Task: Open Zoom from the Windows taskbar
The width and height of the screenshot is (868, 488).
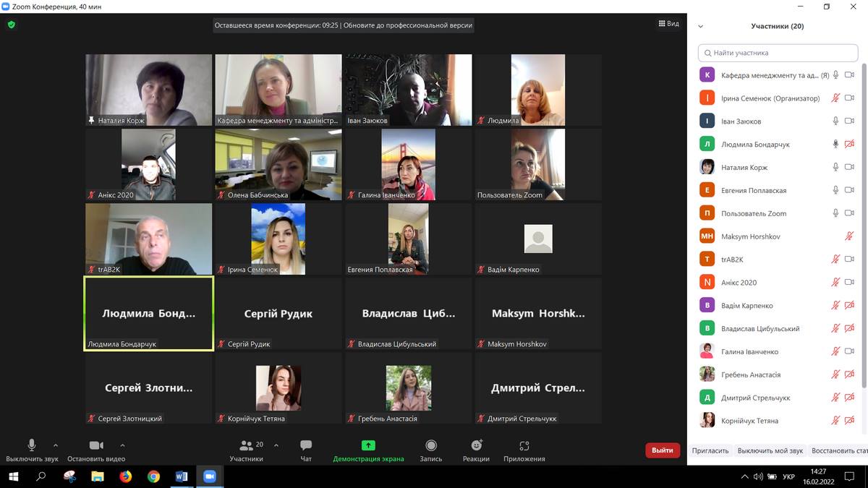Action: point(210,476)
